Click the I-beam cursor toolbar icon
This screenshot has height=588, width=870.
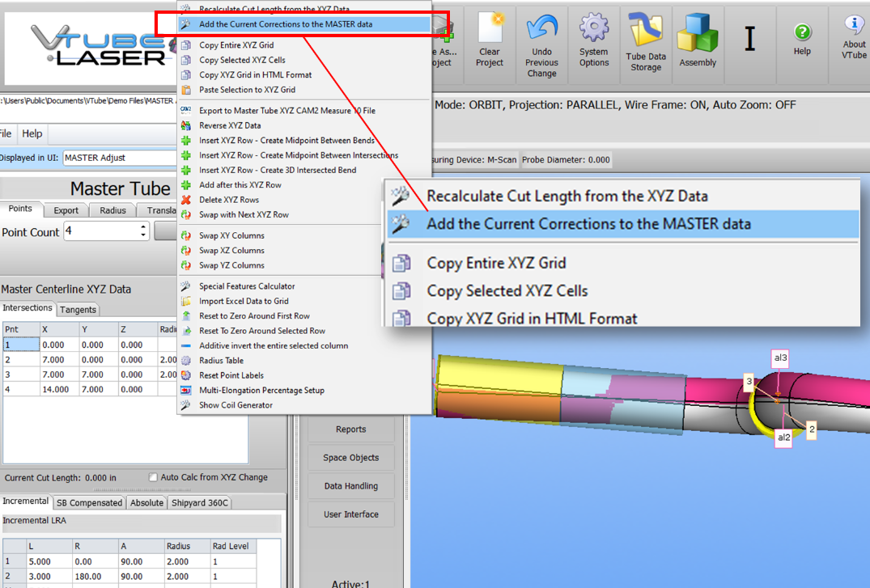tap(749, 38)
